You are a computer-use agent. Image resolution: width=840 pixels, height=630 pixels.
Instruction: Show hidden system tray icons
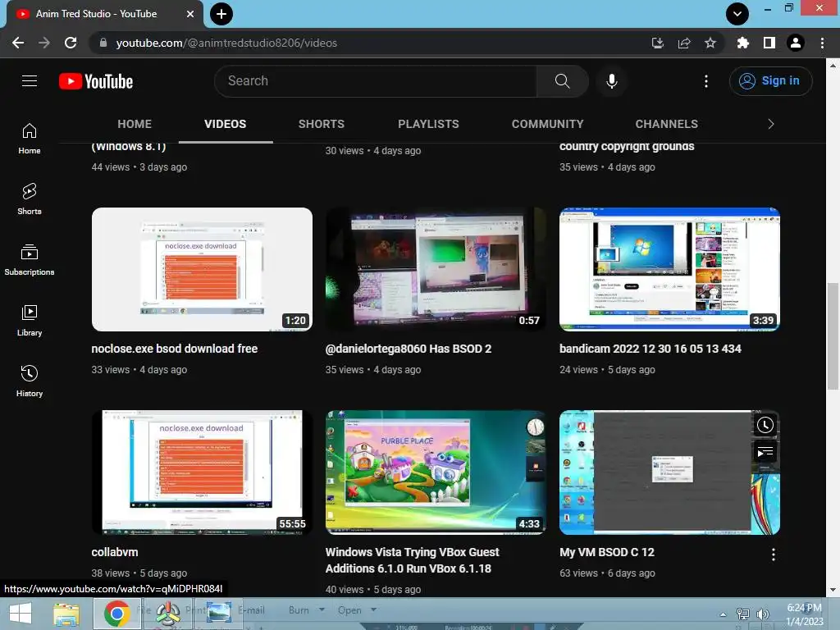pyautogui.click(x=724, y=614)
